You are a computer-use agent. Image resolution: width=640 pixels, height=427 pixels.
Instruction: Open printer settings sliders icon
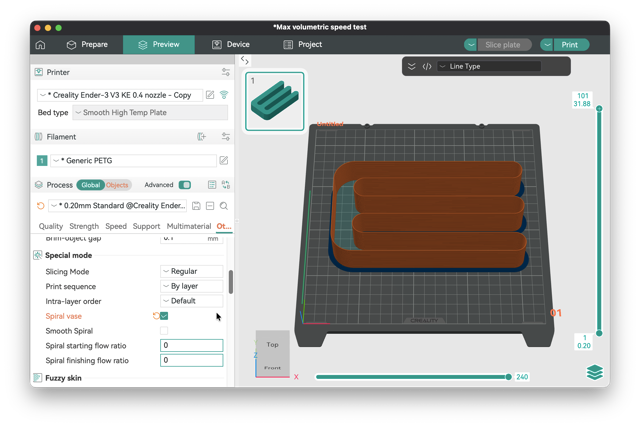coord(226,72)
